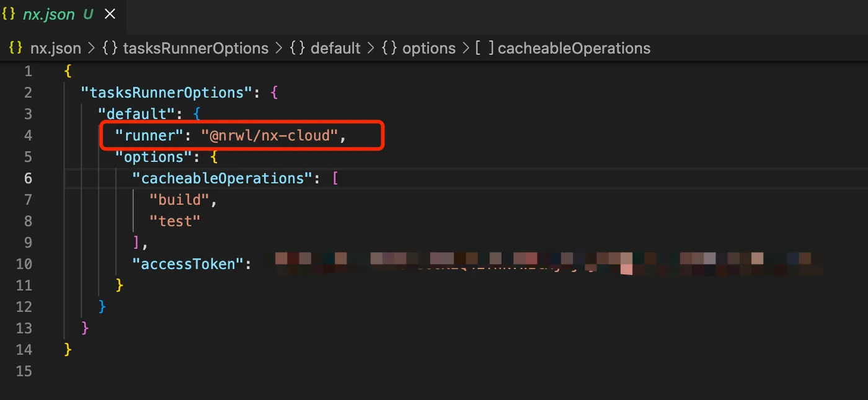Screen dimensions: 868x400
Task: Open the nx.json breadcrumb dropdown
Action: coord(56,48)
